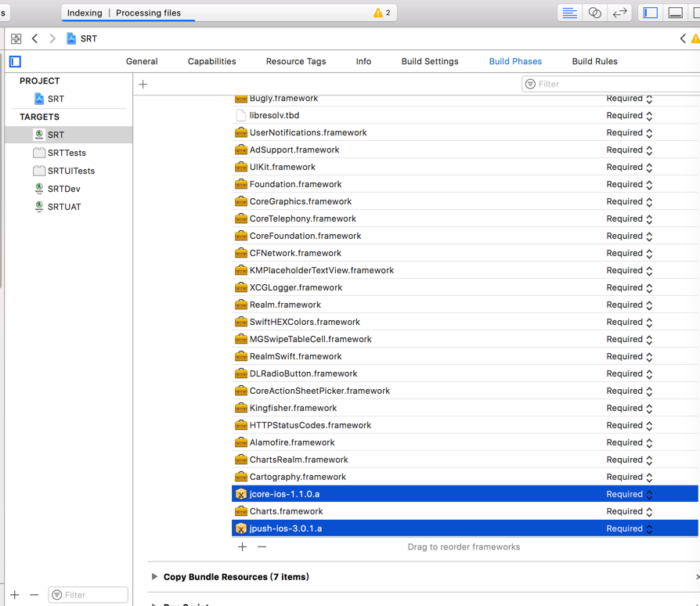Open the Build Rules tab
700x606 pixels.
pyautogui.click(x=594, y=62)
